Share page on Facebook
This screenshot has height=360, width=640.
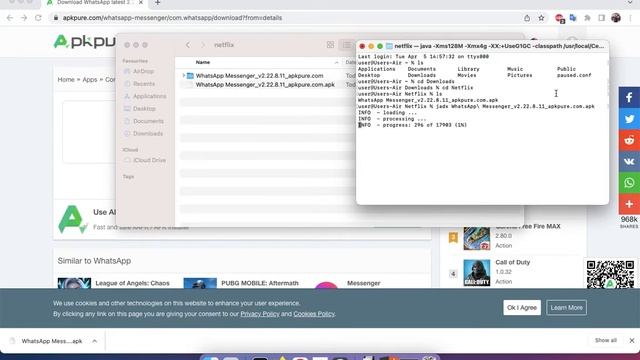pyautogui.click(x=629, y=98)
